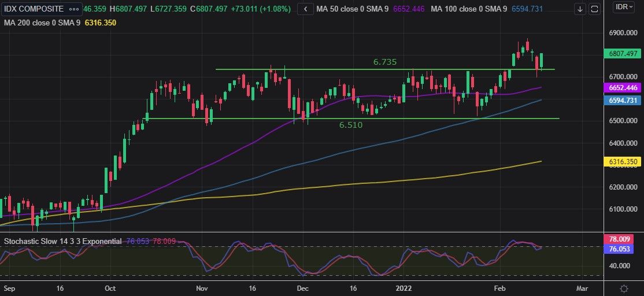This screenshot has height=296, width=644.
Task: Click the blue 6594.731 price axis tag
Action: coord(623,100)
